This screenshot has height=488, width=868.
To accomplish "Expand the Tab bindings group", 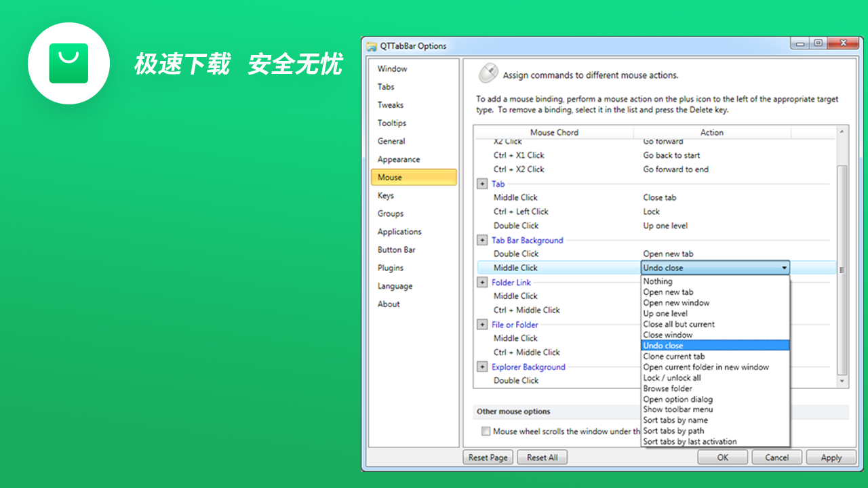I will pos(481,184).
